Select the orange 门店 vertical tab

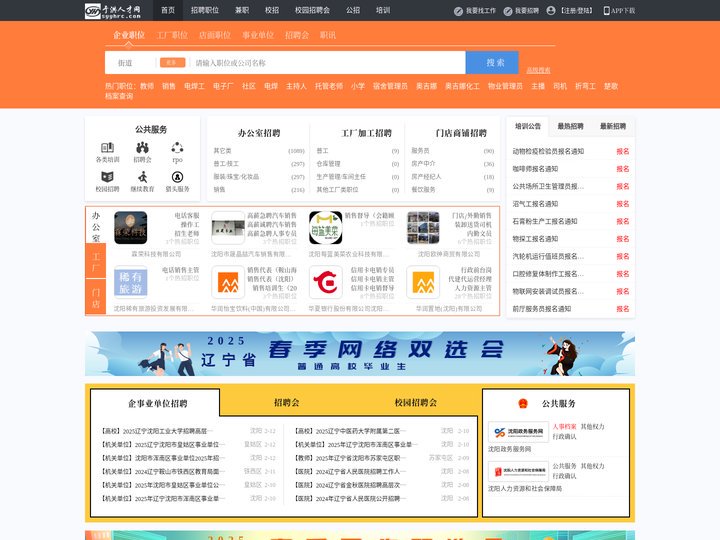pyautogui.click(x=96, y=298)
